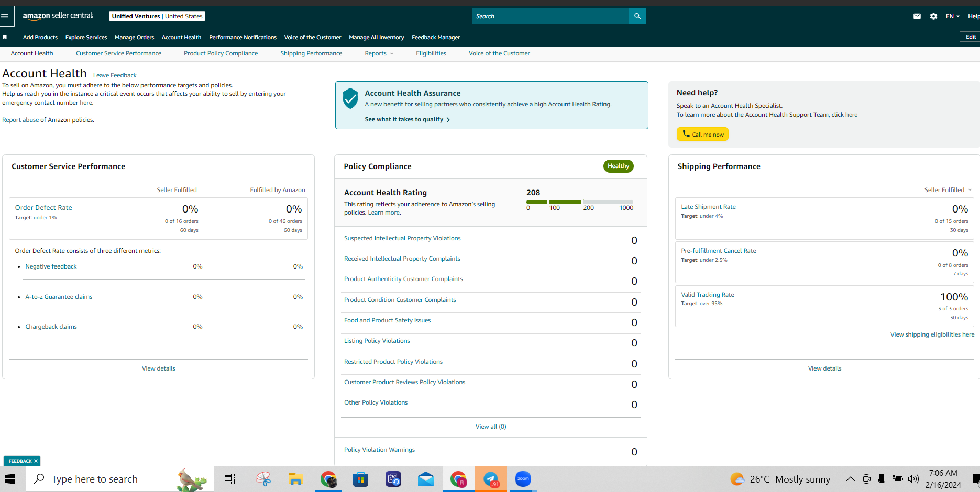The width and height of the screenshot is (980, 492).
Task: Click the battery tray icon
Action: coord(898,479)
